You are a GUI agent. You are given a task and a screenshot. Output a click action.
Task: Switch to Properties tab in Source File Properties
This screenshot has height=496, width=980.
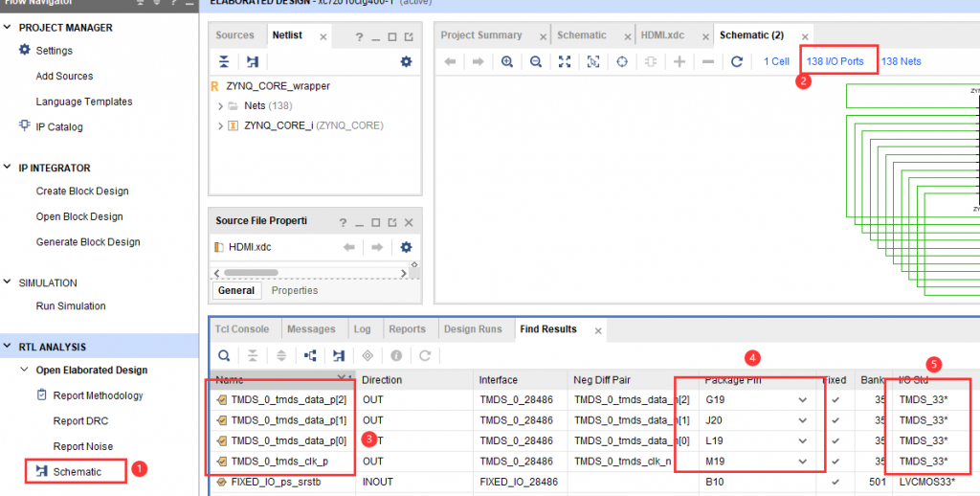coord(295,290)
